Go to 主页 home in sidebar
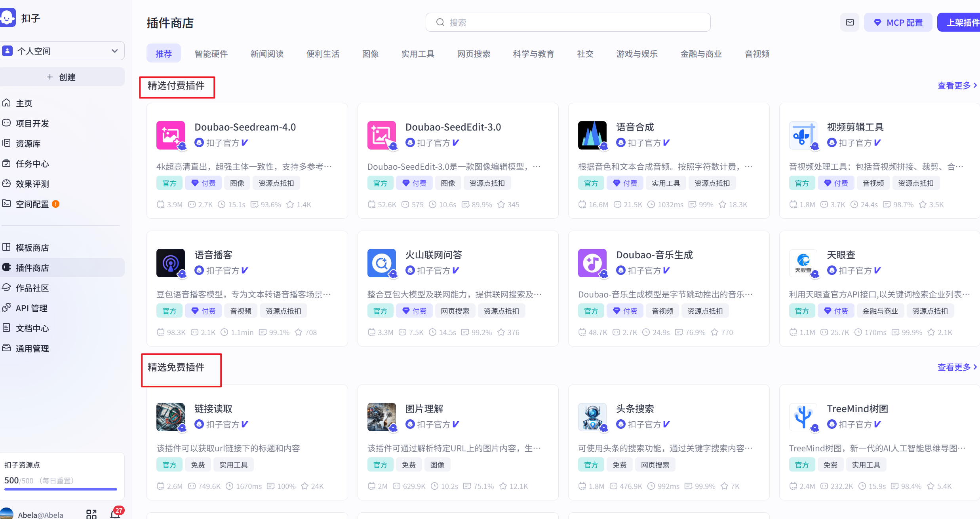 click(24, 103)
